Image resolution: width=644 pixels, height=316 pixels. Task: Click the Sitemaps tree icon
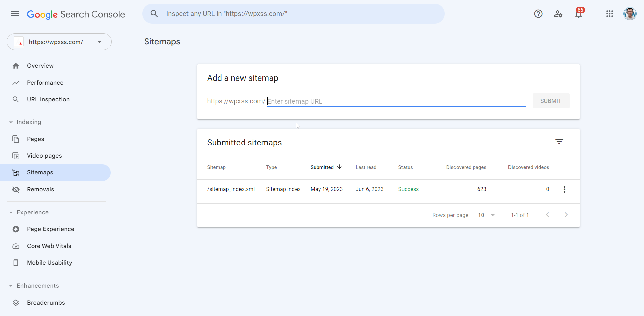tap(16, 172)
